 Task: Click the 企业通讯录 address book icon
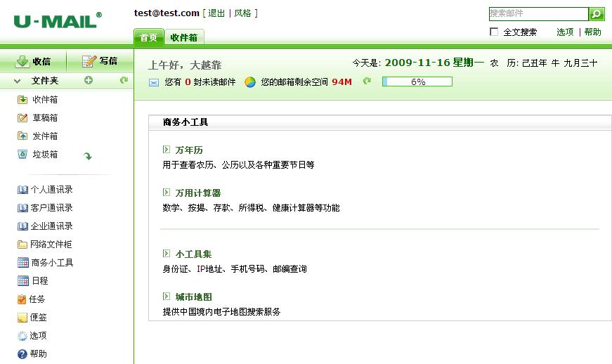[22, 226]
